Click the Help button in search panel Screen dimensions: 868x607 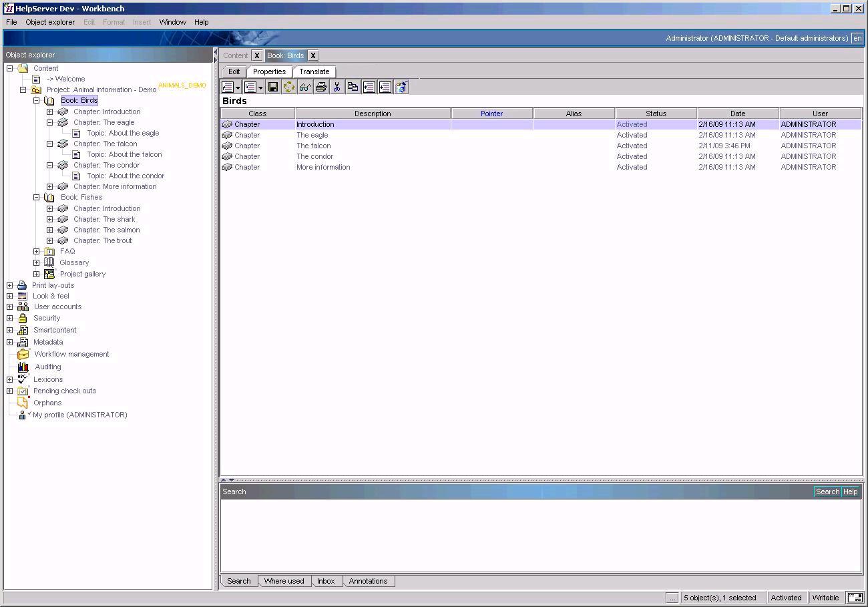(x=850, y=491)
